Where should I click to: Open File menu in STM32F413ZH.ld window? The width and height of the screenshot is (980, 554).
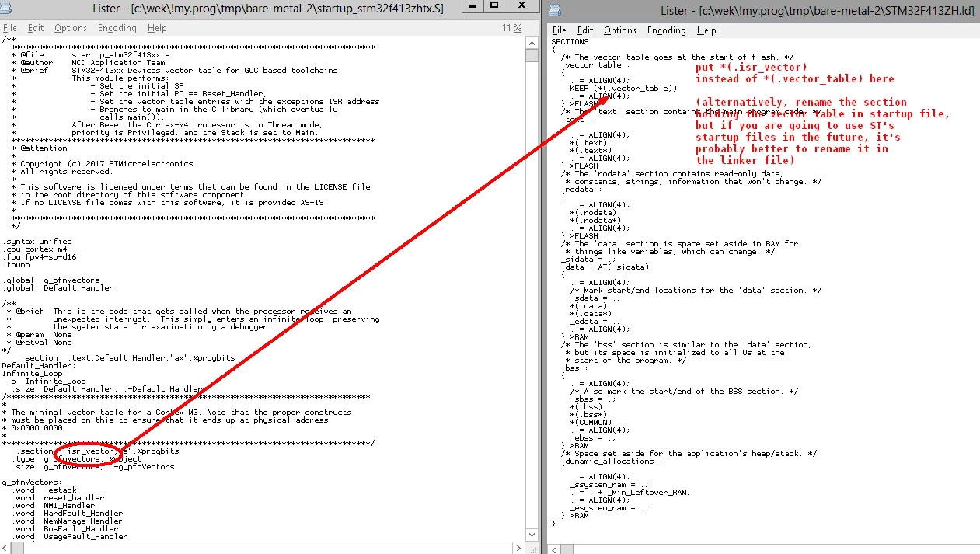[560, 30]
